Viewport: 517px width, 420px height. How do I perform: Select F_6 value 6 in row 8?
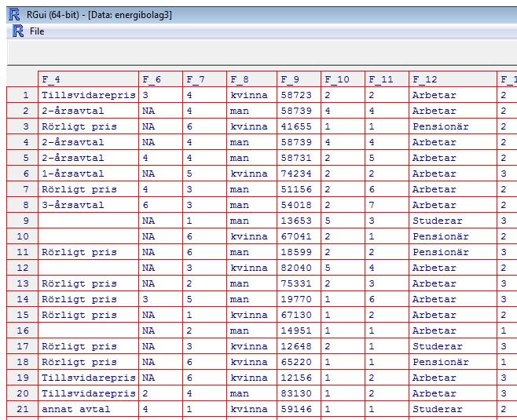click(x=160, y=205)
